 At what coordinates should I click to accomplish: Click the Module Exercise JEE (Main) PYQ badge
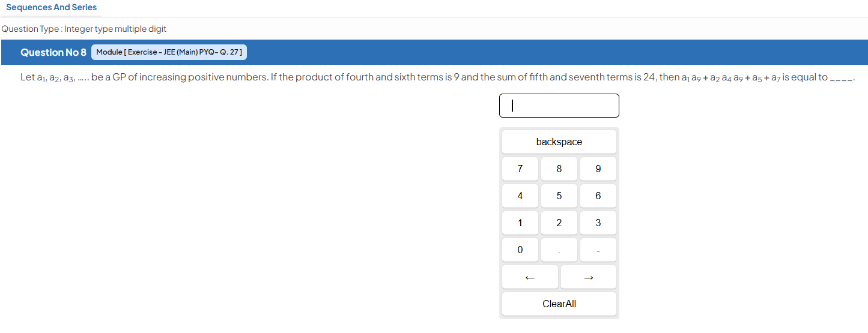tap(169, 52)
